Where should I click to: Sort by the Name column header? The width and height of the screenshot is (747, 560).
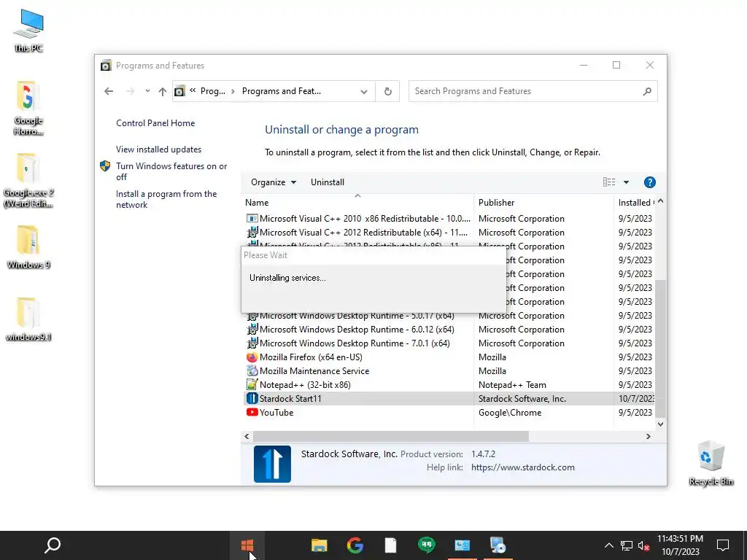[357, 203]
